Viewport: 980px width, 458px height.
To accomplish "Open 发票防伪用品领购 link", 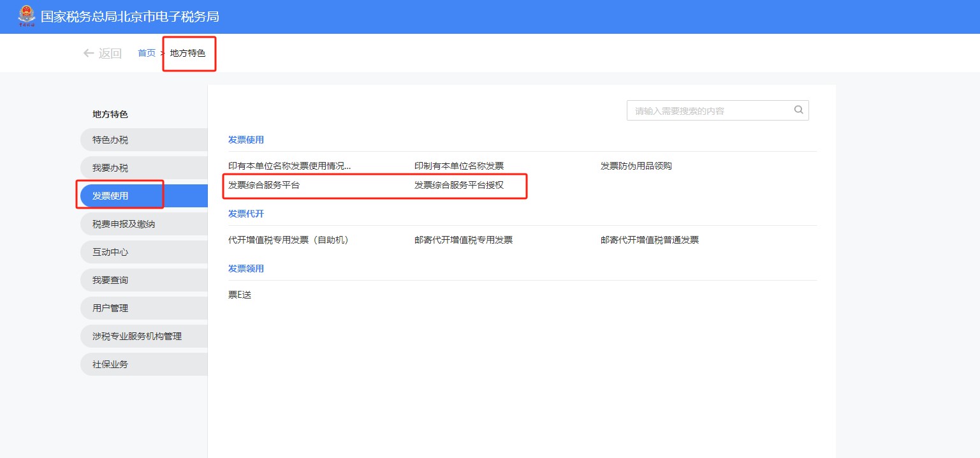I will (636, 166).
